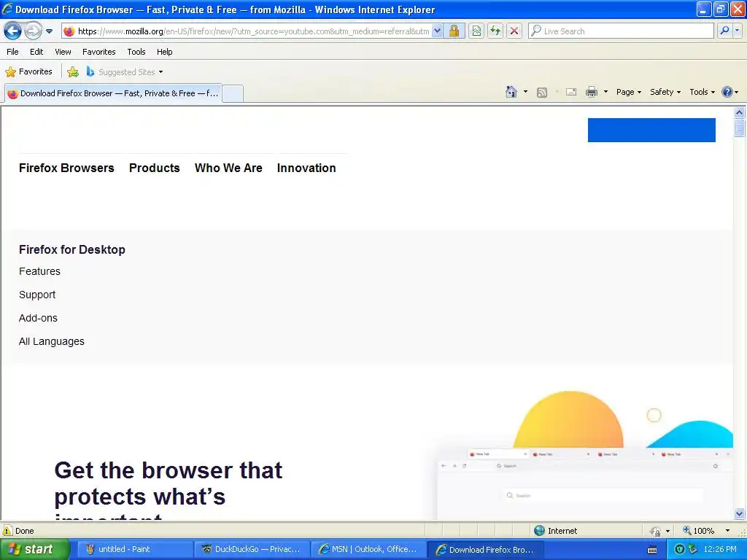Click the vertical scrollbar thumb
Screen dimensions: 747x560
coord(740,128)
